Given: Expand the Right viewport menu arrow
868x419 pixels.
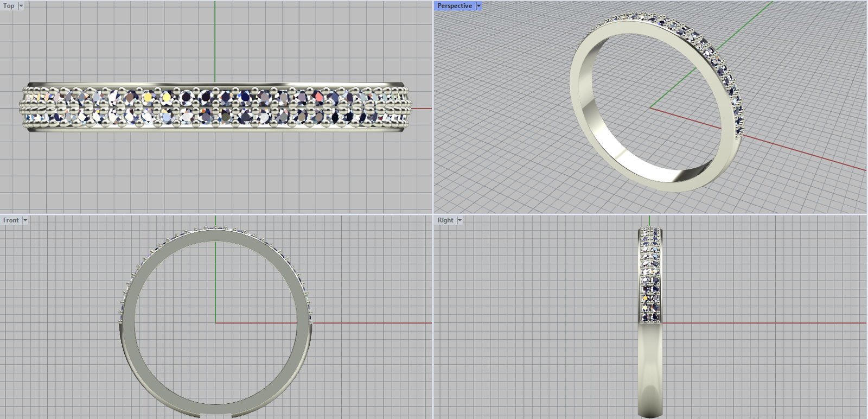Looking at the screenshot, I should [x=459, y=220].
